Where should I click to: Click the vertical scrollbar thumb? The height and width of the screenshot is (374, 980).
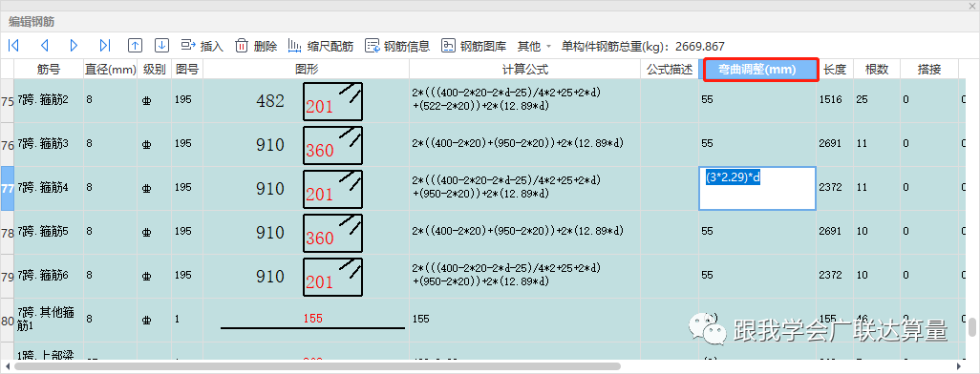click(x=972, y=326)
